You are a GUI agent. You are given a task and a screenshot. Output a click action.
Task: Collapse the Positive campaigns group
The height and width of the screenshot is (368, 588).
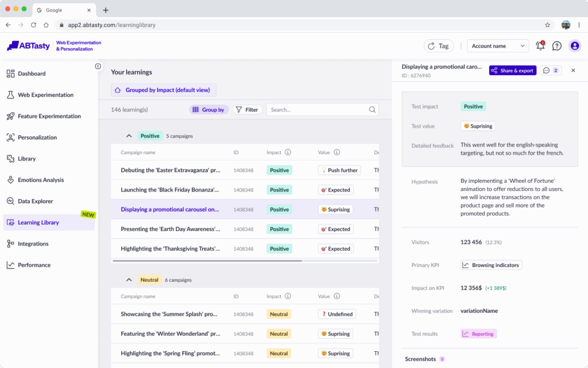pos(129,136)
